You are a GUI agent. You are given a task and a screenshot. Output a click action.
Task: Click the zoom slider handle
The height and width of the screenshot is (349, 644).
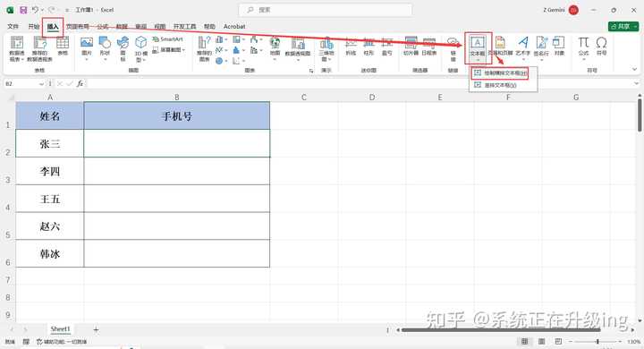point(597,342)
